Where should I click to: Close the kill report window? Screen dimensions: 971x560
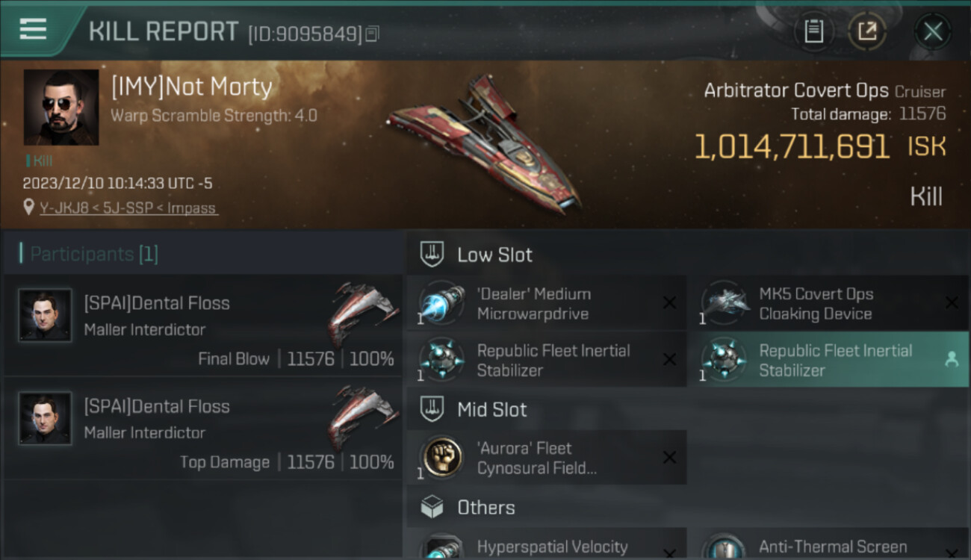click(933, 31)
